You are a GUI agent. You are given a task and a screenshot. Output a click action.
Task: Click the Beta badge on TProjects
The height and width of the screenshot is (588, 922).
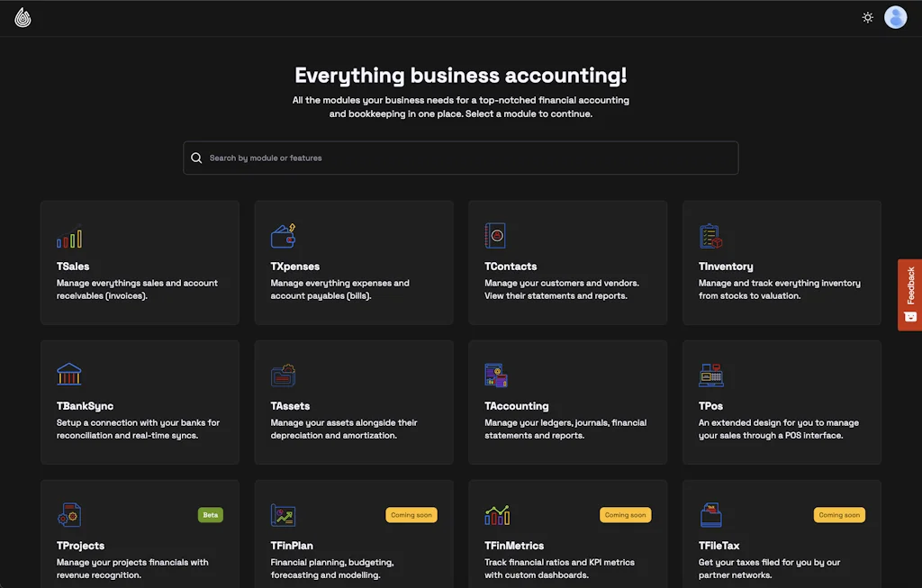pyautogui.click(x=210, y=514)
